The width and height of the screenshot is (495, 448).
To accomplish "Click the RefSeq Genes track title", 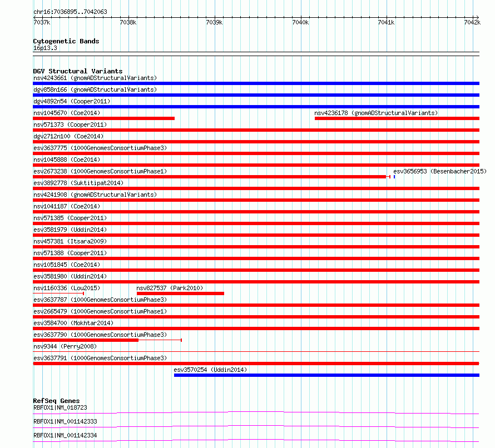I will (x=56, y=401).
